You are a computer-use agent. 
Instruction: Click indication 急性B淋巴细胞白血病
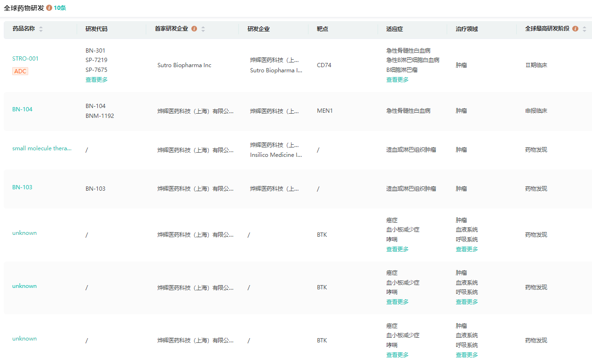(x=413, y=60)
